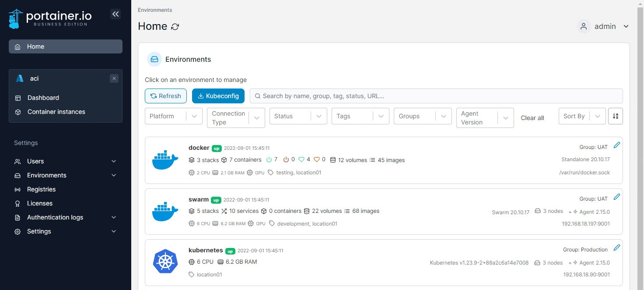Click the Portainer.io logo
The height and width of the screenshot is (290, 644).
point(50,18)
